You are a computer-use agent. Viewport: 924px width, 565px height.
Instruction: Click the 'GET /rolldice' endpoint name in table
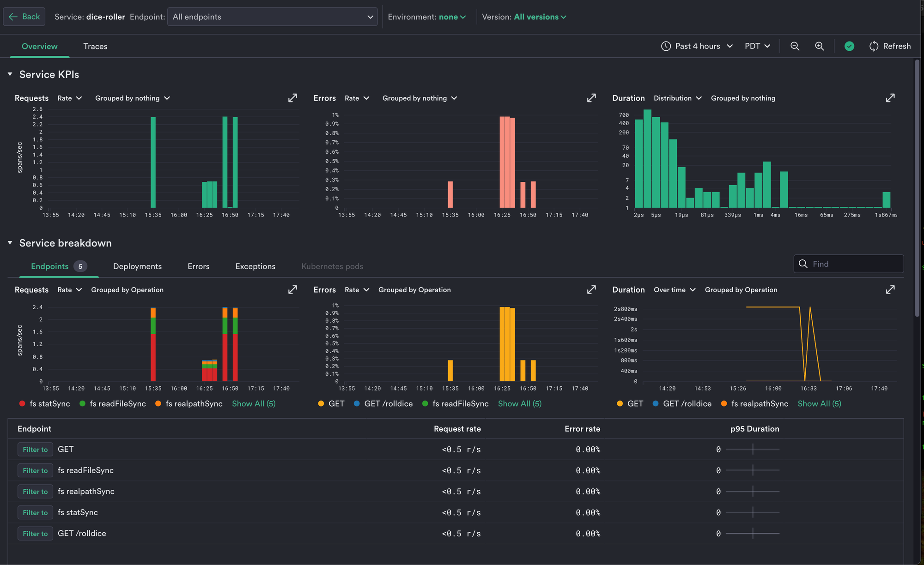tap(82, 533)
